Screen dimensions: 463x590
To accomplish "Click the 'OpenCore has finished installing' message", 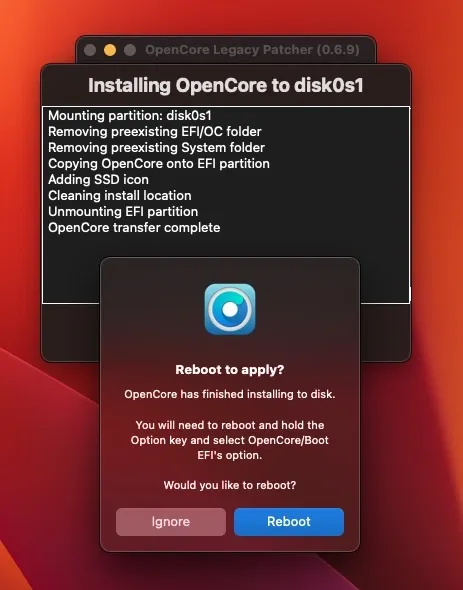I will (x=230, y=394).
